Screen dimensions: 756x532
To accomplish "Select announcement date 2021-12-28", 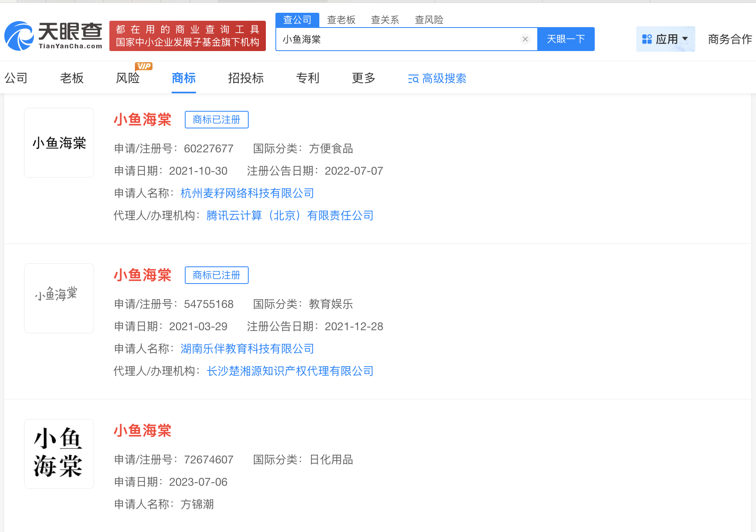I will tap(354, 327).
